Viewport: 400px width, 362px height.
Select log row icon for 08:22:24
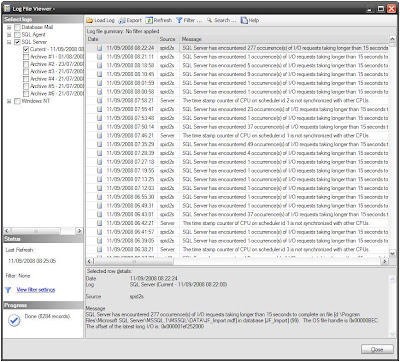tap(99, 48)
